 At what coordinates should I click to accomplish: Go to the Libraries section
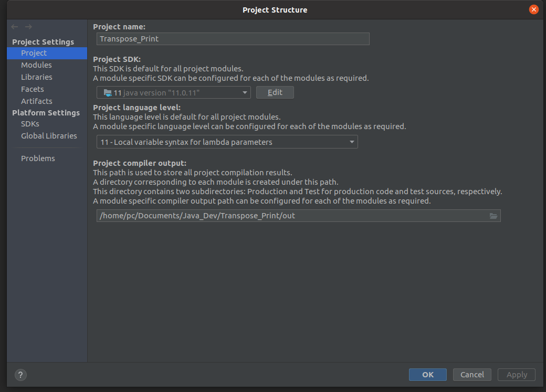(36, 77)
